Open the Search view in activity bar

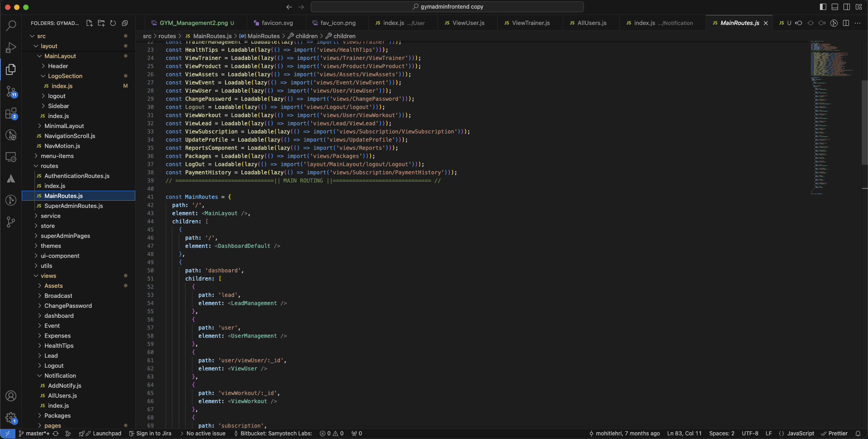(x=11, y=26)
